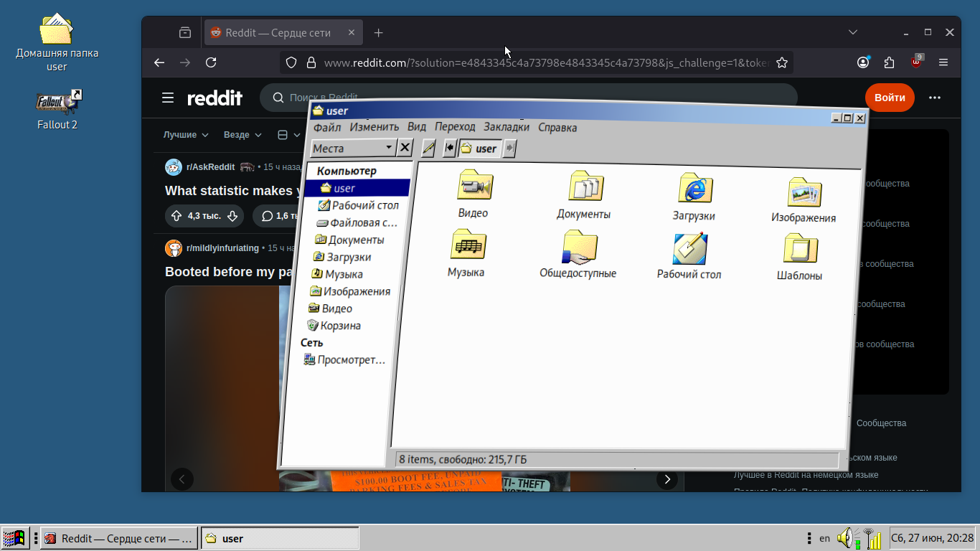Open the Вид menu
Viewport: 980px width, 551px height.
(417, 127)
